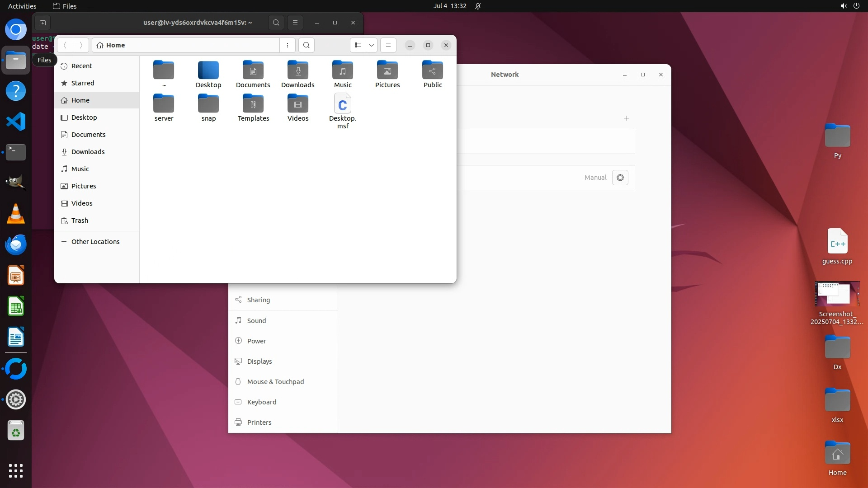Click the plus icon in Network

tap(627, 118)
